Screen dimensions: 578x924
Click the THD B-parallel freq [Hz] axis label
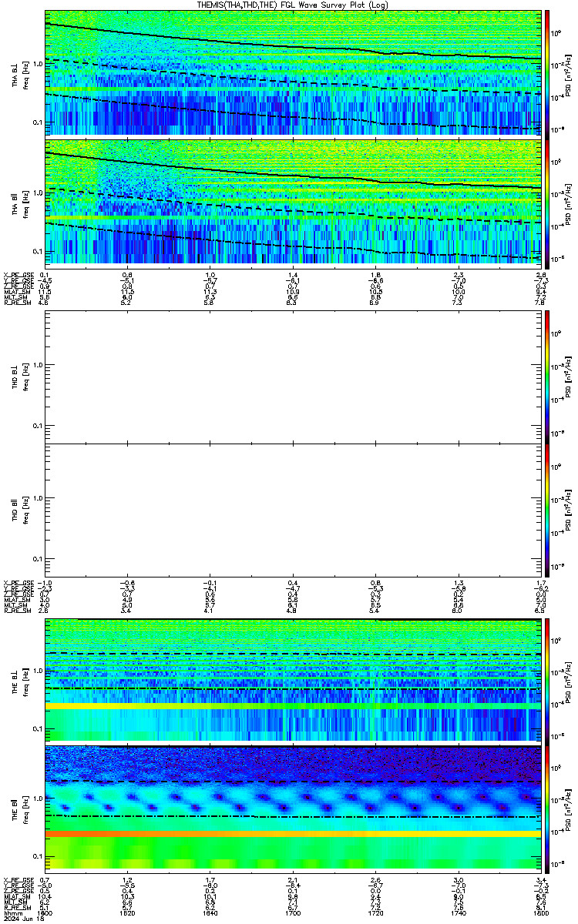point(26,509)
